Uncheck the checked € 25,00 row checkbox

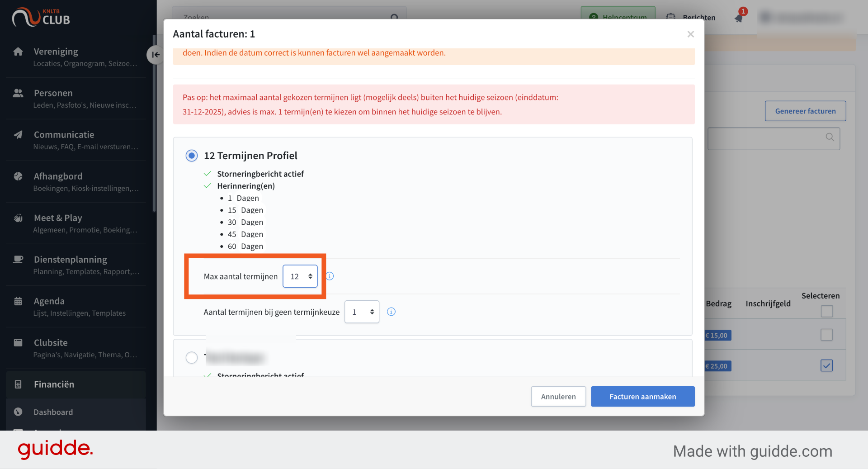tap(826, 365)
